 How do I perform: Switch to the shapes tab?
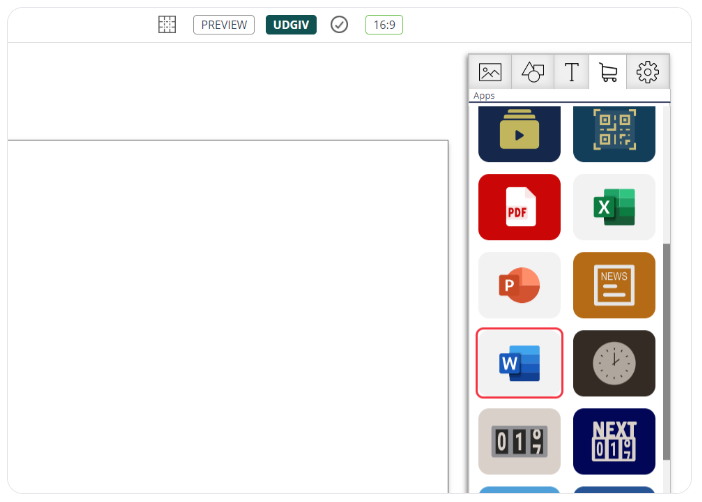coord(533,72)
